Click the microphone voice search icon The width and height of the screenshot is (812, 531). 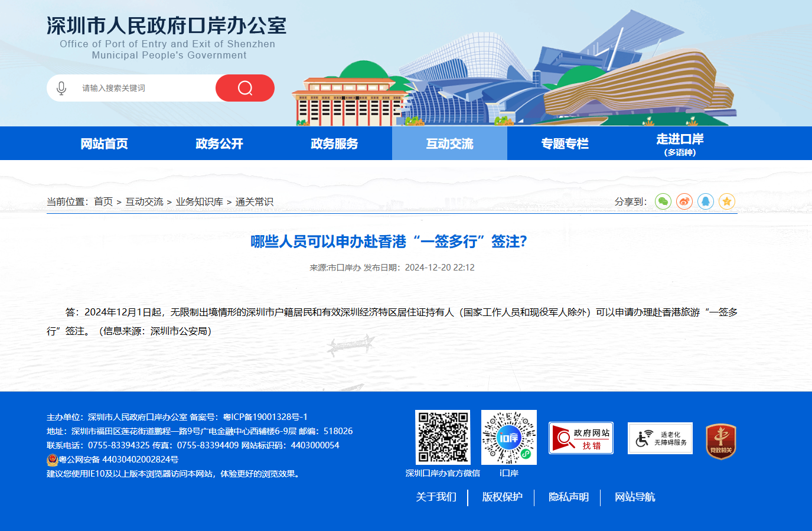[x=61, y=88]
